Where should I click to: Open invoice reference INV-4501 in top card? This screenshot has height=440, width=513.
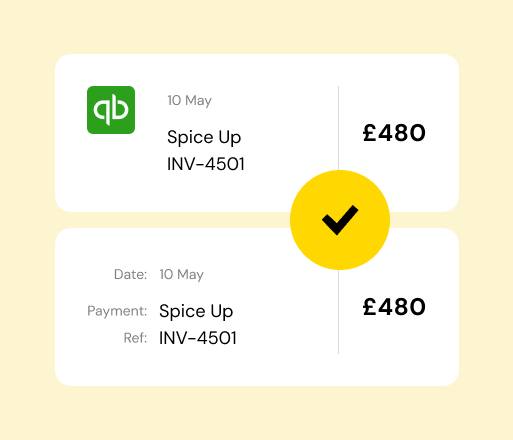tap(206, 164)
